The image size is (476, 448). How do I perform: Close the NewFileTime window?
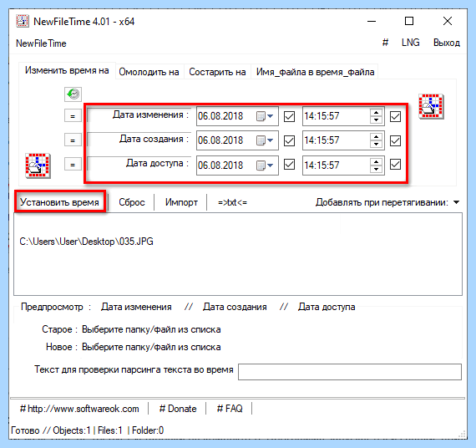[448, 21]
